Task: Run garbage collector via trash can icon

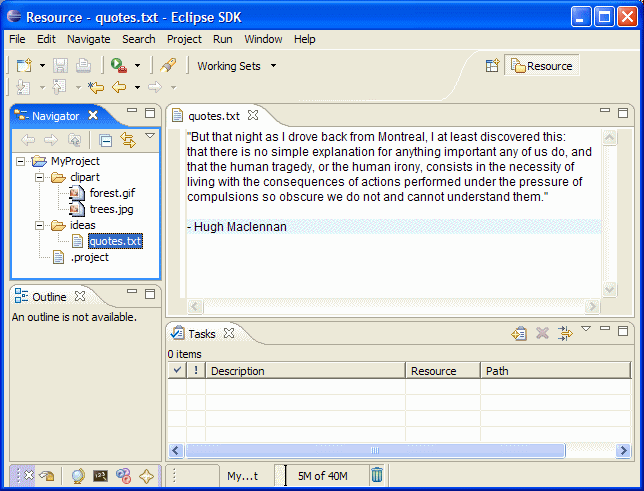Action: click(377, 475)
